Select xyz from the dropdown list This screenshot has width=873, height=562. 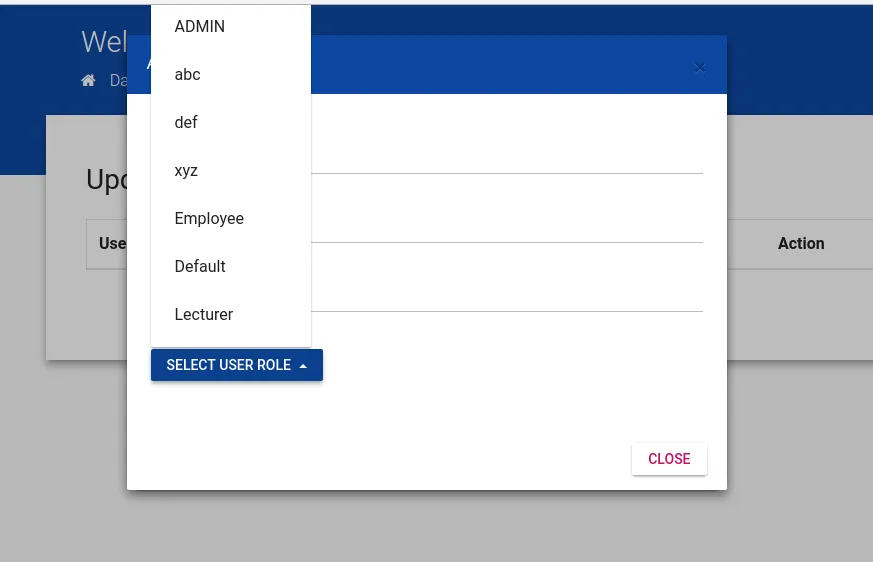(x=186, y=171)
